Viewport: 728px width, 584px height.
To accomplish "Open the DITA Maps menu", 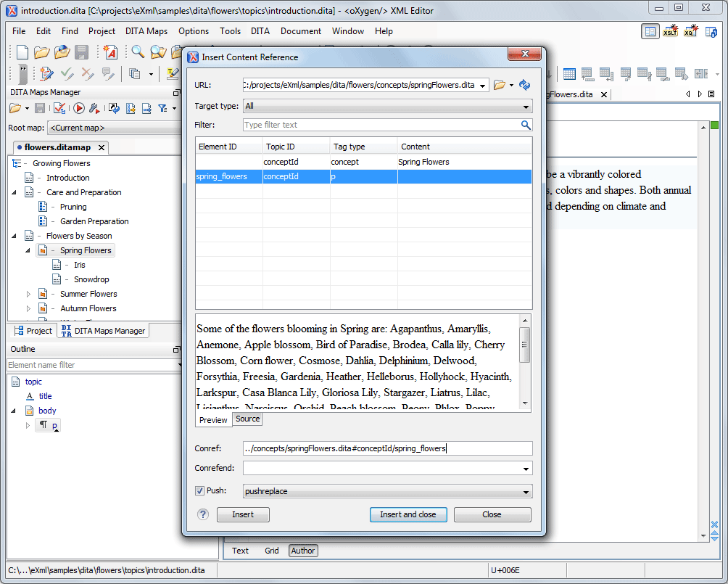I will coord(146,31).
